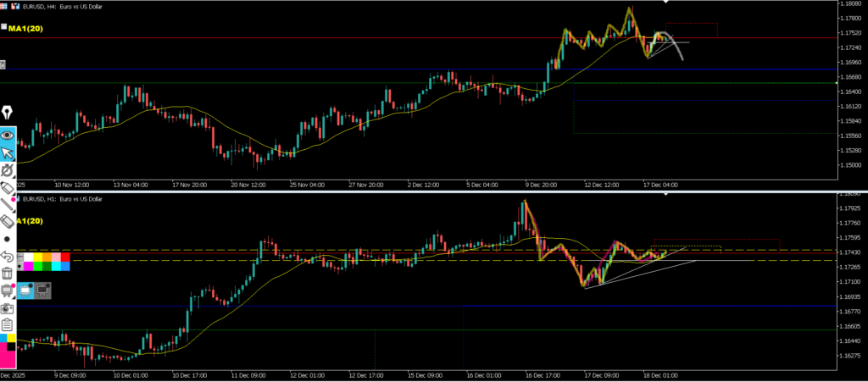Select the fountain pen nib icon
Viewport: 868px width, 382px height.
(x=7, y=113)
